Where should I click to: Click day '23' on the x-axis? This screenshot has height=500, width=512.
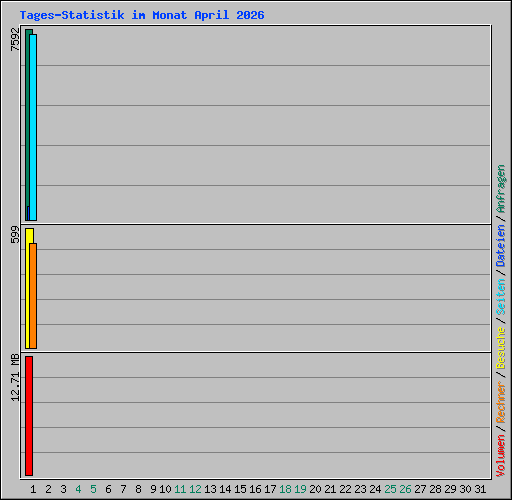360,489
